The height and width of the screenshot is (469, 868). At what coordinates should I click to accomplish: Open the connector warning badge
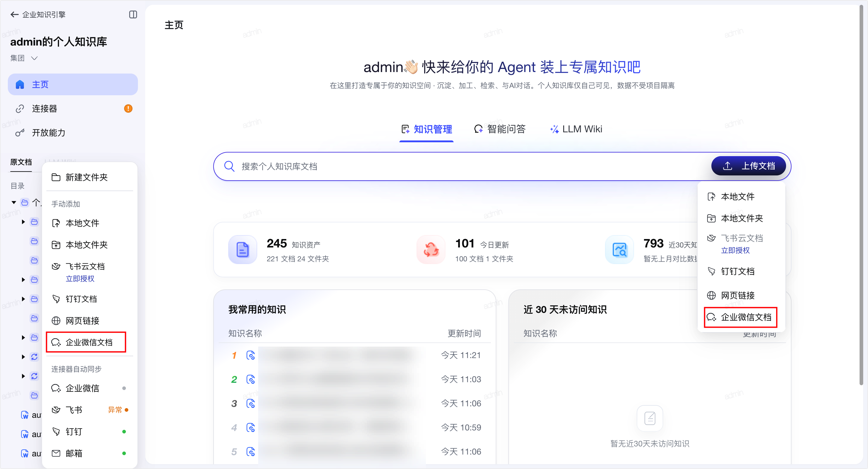pos(128,109)
